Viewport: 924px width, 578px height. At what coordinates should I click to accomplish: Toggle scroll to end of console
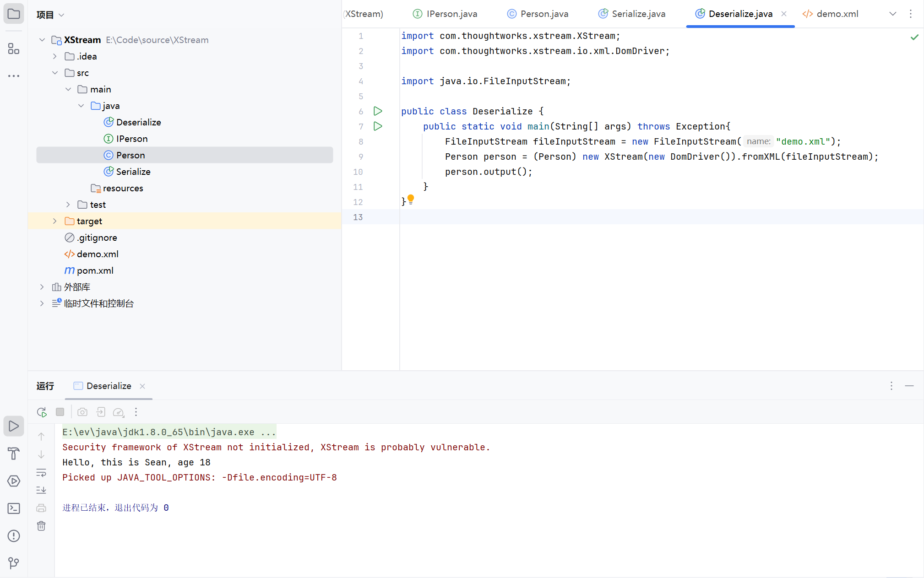point(41,490)
